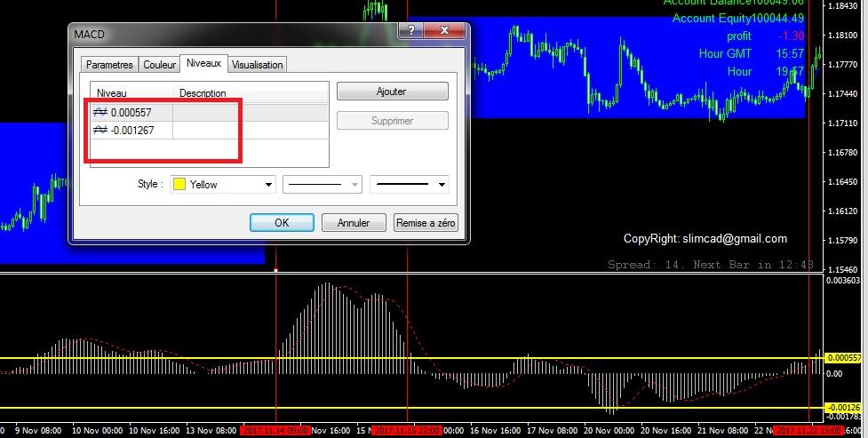Click the Remise a zéro button
The image size is (868, 438).
426,223
